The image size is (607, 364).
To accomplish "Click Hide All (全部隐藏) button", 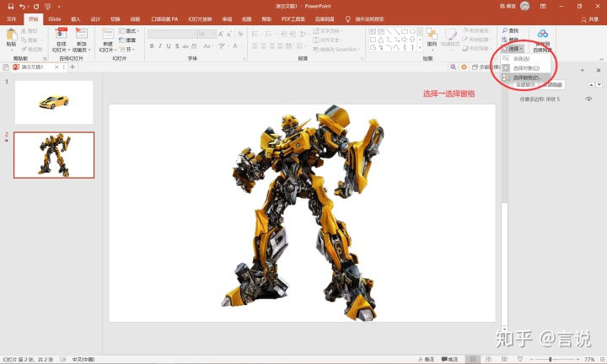I will tap(552, 85).
